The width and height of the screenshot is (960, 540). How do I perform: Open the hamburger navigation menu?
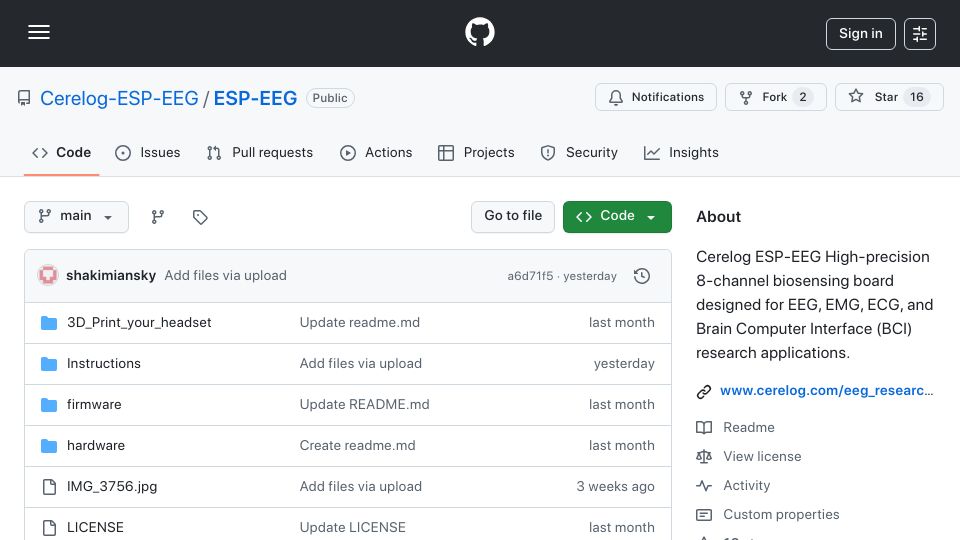(x=39, y=32)
